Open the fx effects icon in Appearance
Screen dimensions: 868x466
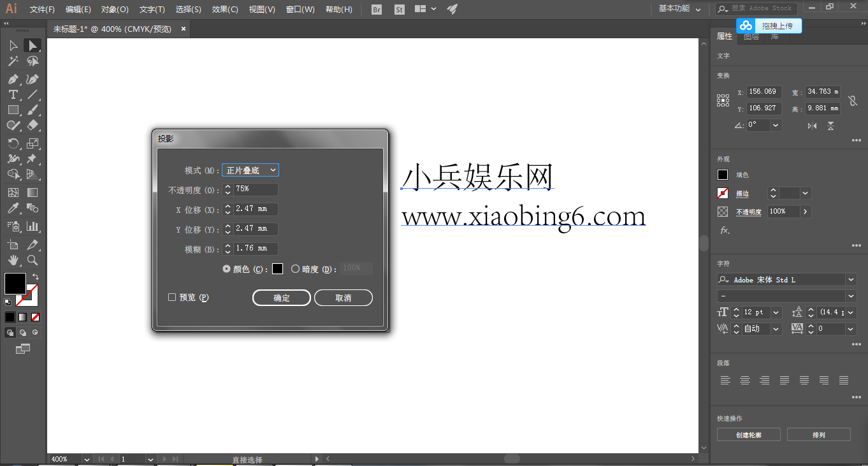[724, 230]
